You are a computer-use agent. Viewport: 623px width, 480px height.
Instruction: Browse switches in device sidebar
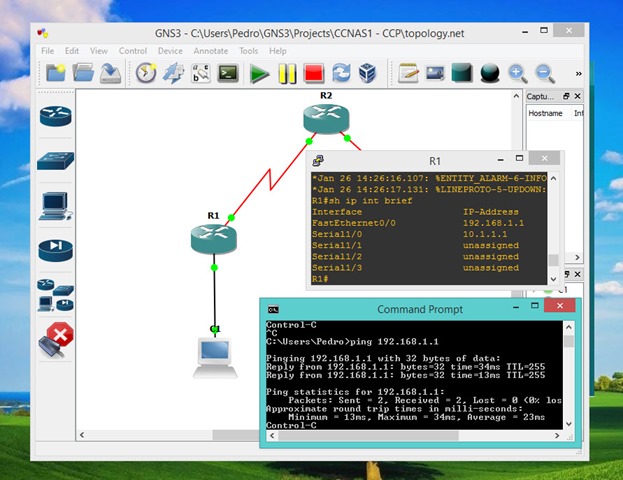pos(56,161)
